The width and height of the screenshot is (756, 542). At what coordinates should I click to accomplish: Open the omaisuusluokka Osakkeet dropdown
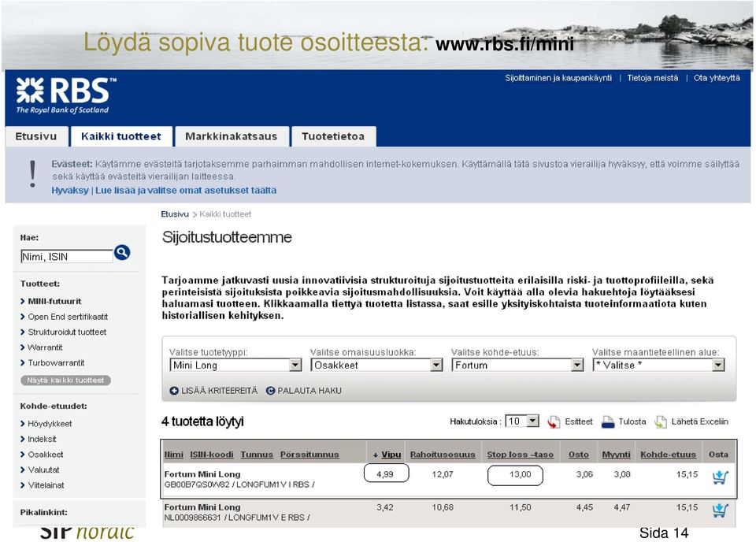tap(376, 365)
